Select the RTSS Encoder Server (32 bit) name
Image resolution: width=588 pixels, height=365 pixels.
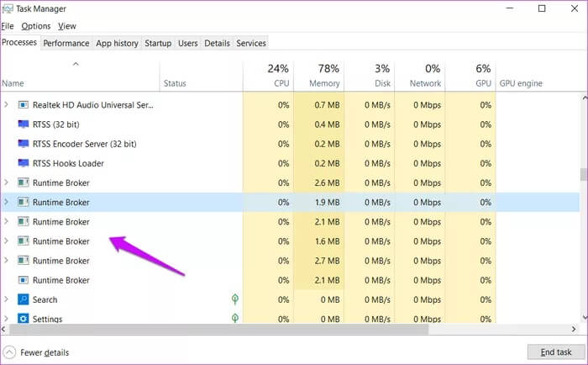(84, 144)
